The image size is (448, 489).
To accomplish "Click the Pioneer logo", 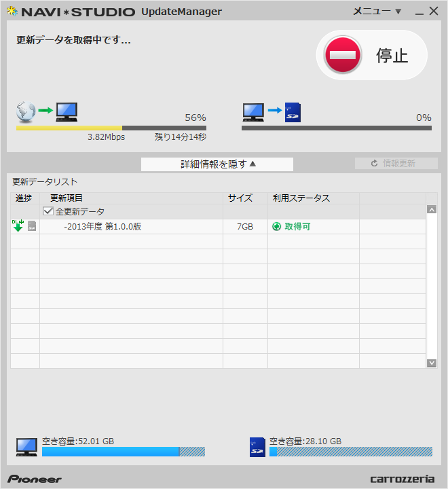I will (35, 479).
